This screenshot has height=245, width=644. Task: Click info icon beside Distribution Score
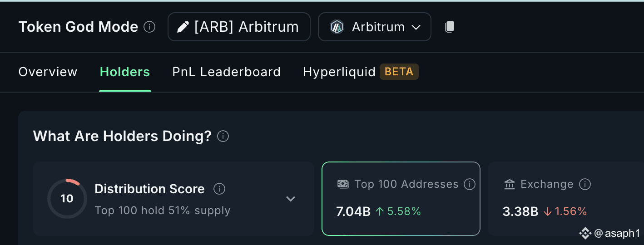pos(219,189)
